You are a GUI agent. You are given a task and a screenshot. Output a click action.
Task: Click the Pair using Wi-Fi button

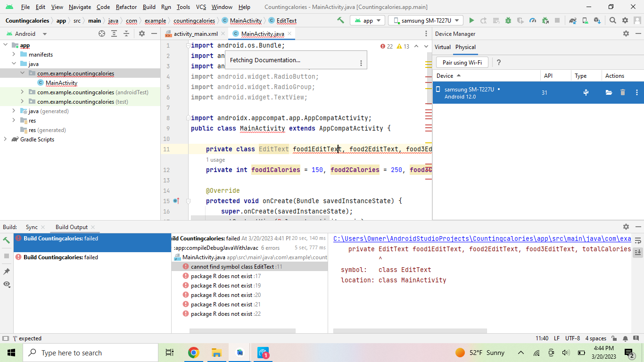(x=462, y=62)
